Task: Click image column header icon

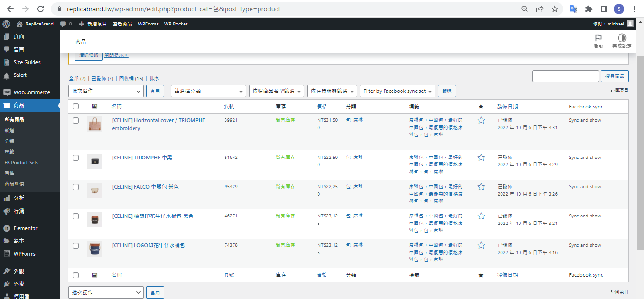Action: click(95, 107)
